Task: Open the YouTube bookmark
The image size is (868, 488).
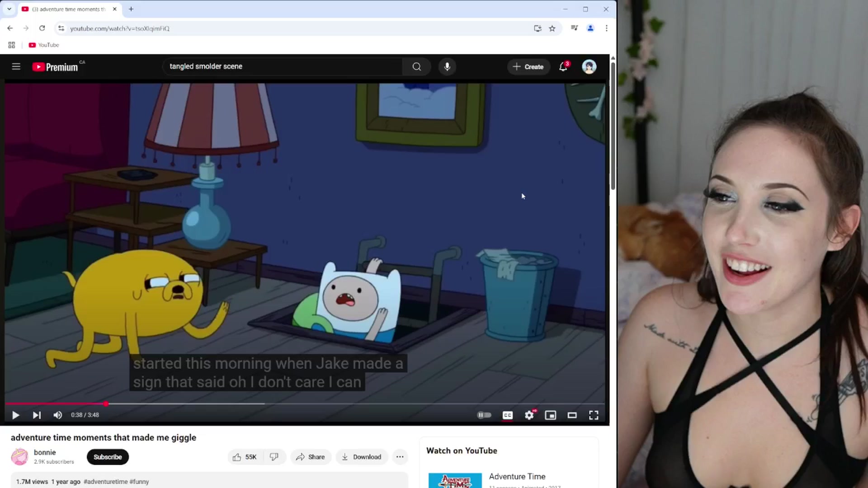Action: [x=44, y=45]
